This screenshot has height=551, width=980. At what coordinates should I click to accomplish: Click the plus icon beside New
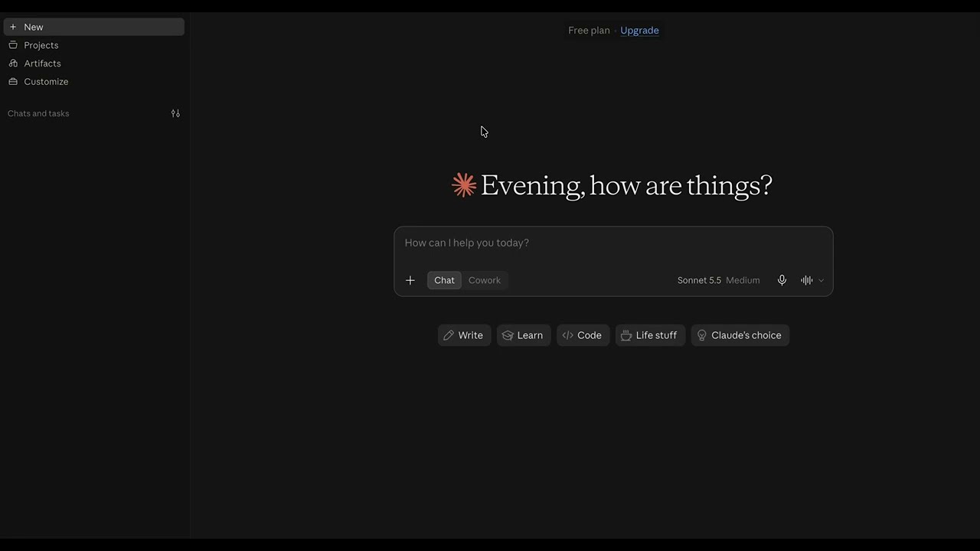click(x=13, y=27)
